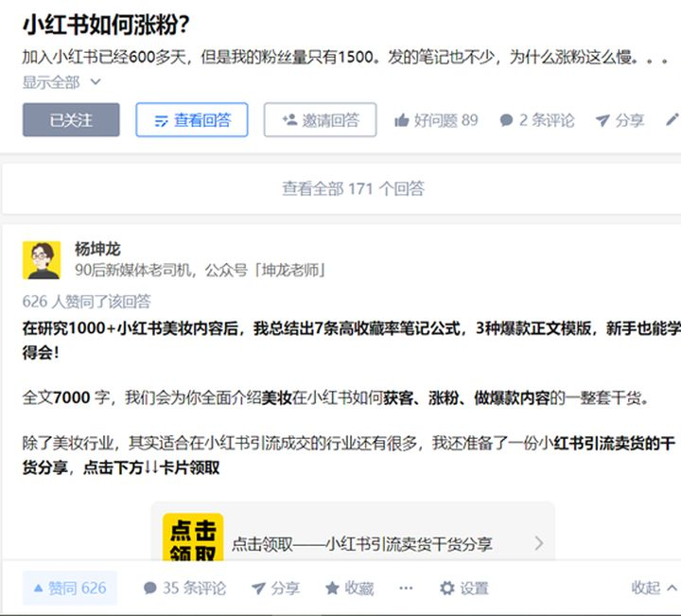Click 626 人赞同了该回答 text

(x=86, y=302)
